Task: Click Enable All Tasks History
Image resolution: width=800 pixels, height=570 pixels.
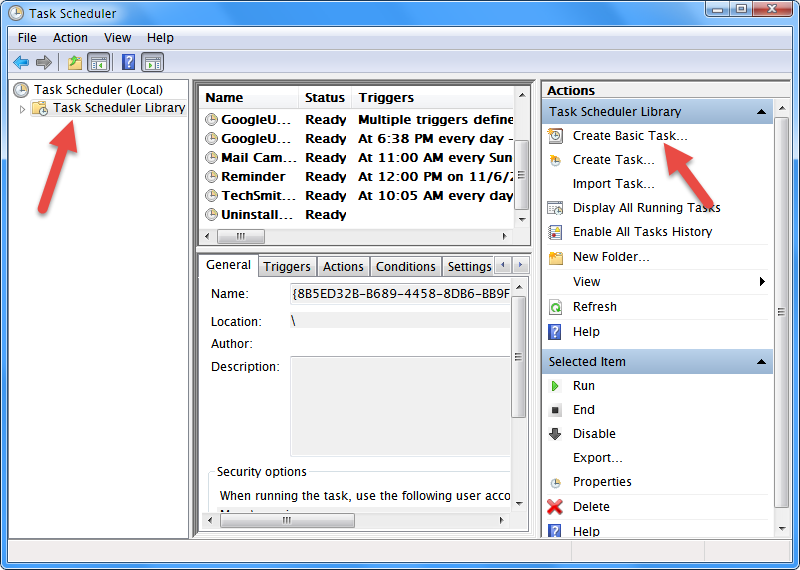Action: 642,232
